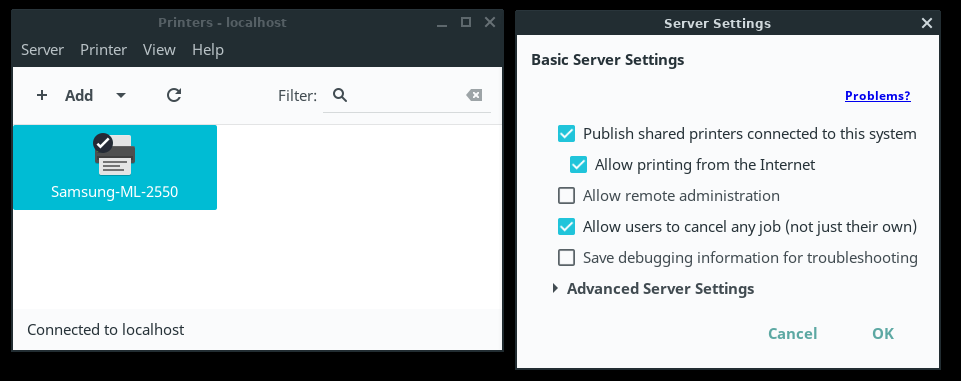The image size is (961, 381).
Task: Close the Server Settings dialog
Action: [x=927, y=23]
